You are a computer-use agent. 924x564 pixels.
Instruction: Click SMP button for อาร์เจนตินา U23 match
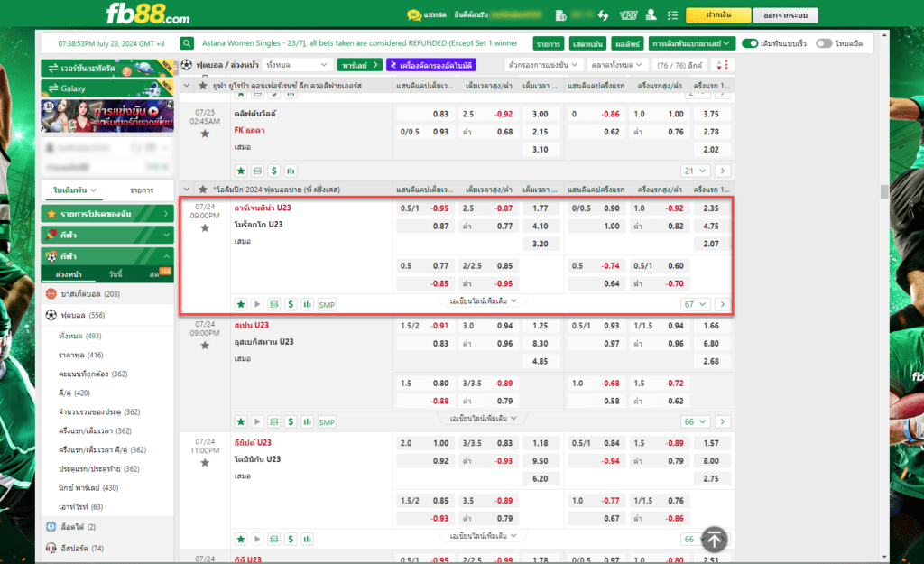pos(327,305)
